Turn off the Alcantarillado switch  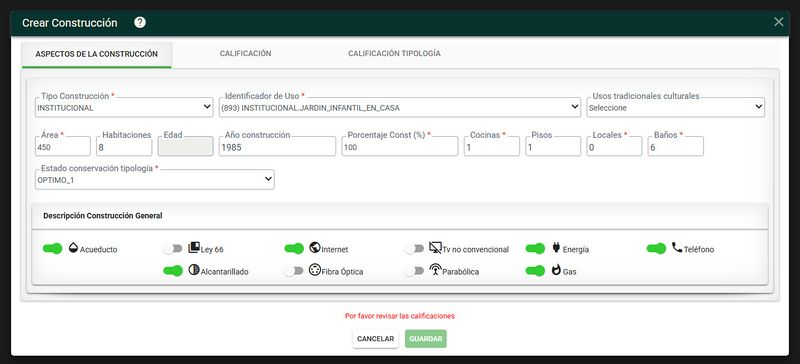tap(173, 271)
